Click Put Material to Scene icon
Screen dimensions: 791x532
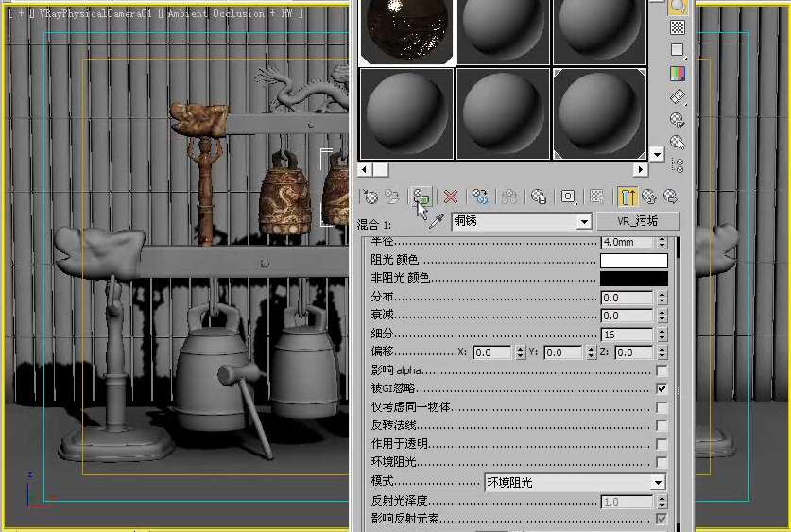click(x=392, y=197)
